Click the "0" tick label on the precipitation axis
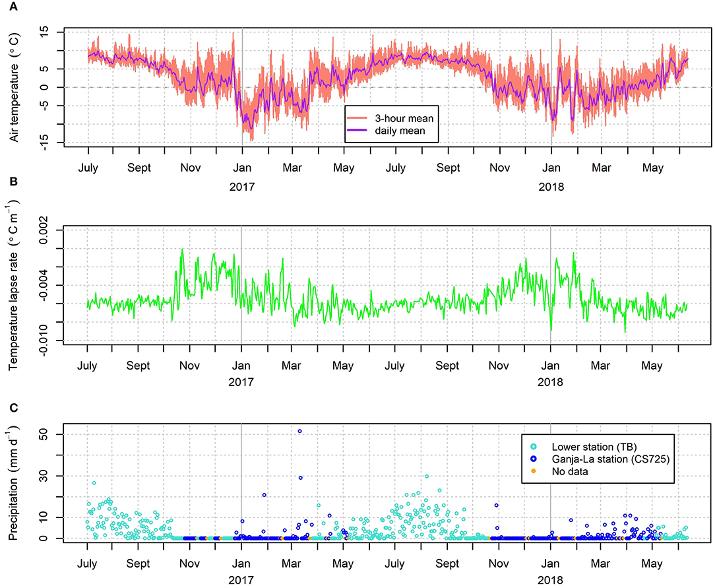Image resolution: width=715 pixels, height=588 pixels. (43, 539)
